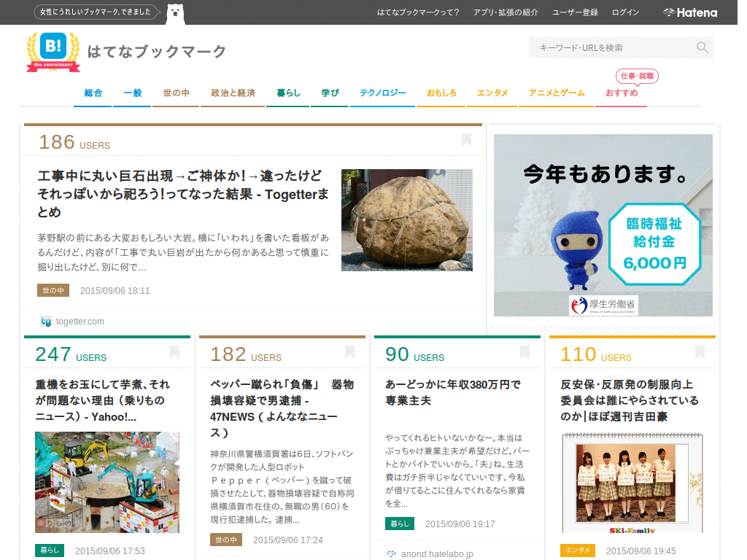This screenshot has height=560, width=747.
Task: Open the schoolgirls group photo thumbnail
Action: (632, 483)
